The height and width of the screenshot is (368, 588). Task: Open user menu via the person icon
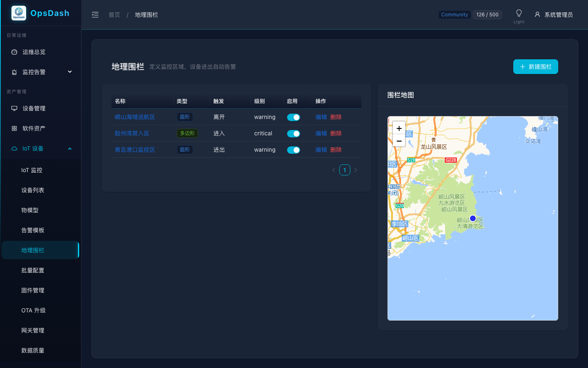(x=537, y=14)
